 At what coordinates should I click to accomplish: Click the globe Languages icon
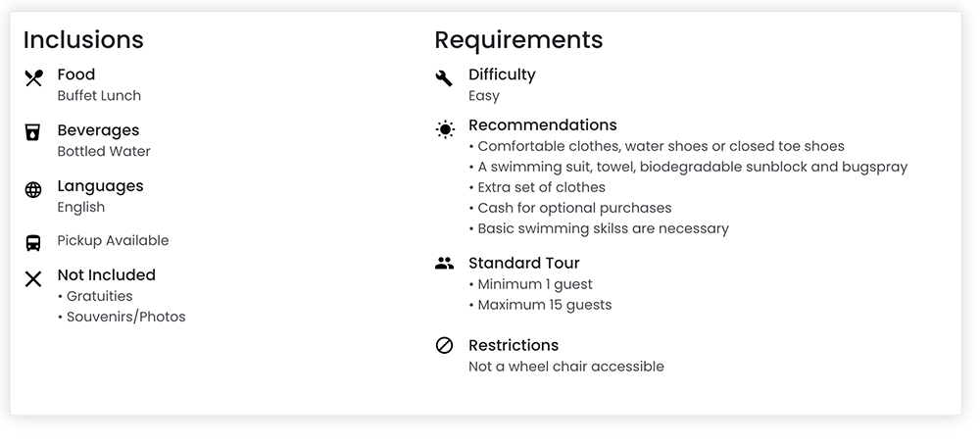pyautogui.click(x=33, y=190)
